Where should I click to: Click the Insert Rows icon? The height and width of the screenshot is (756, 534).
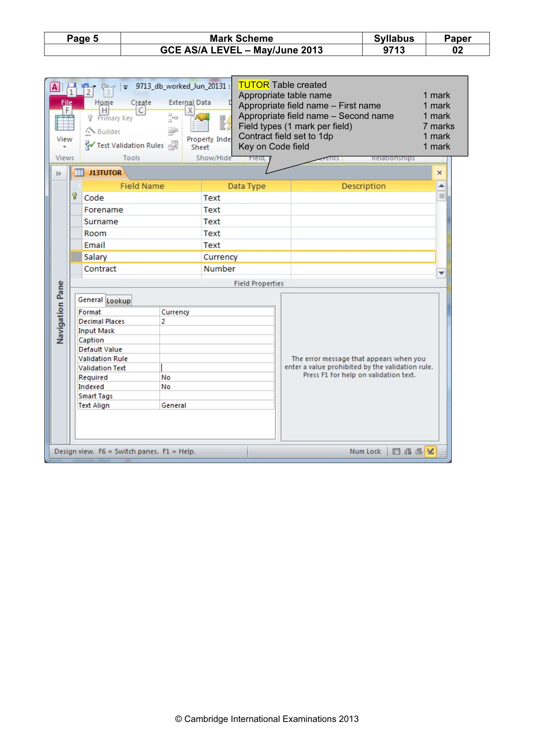click(173, 118)
